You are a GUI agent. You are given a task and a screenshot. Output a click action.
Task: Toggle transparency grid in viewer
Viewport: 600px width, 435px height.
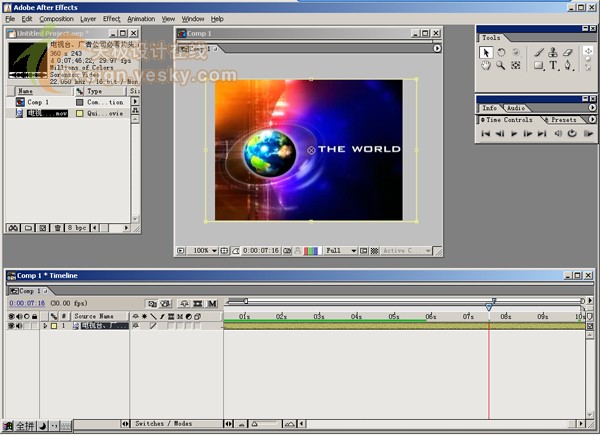(375, 251)
